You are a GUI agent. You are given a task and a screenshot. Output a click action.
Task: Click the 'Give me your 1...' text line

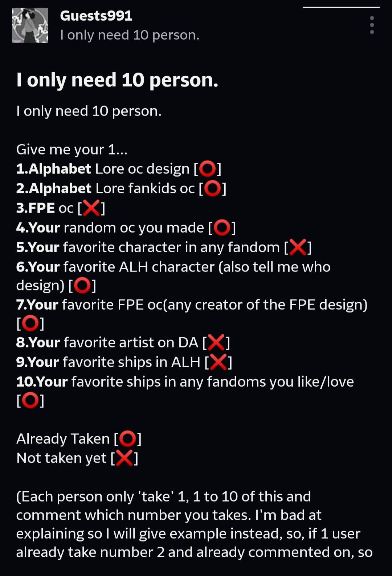72,149
